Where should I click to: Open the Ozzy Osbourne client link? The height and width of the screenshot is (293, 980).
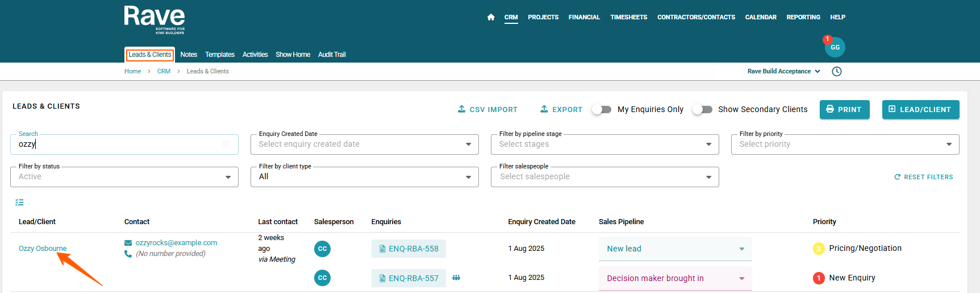coord(43,249)
